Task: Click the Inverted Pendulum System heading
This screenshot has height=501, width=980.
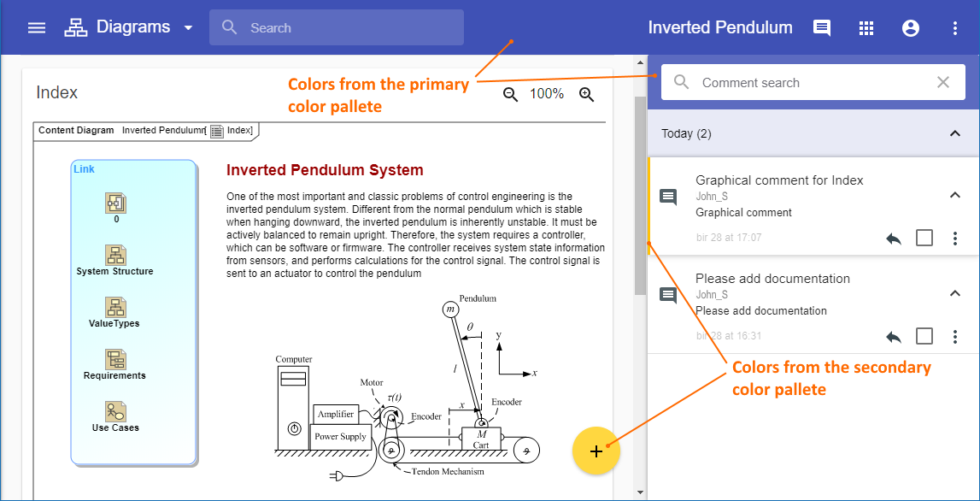Action: click(325, 170)
